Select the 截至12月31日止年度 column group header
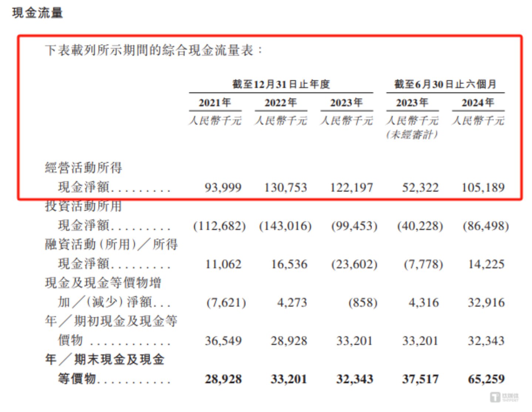 pyautogui.click(x=281, y=84)
